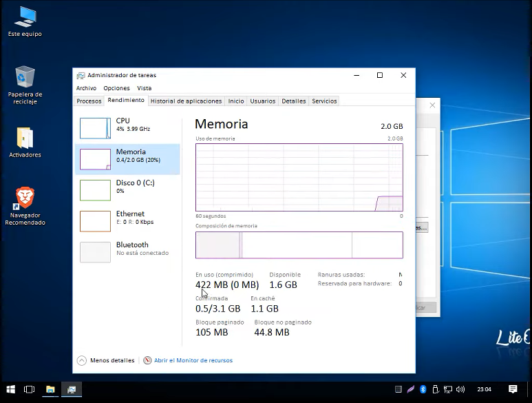Switch to the Servicios tab

click(x=324, y=101)
